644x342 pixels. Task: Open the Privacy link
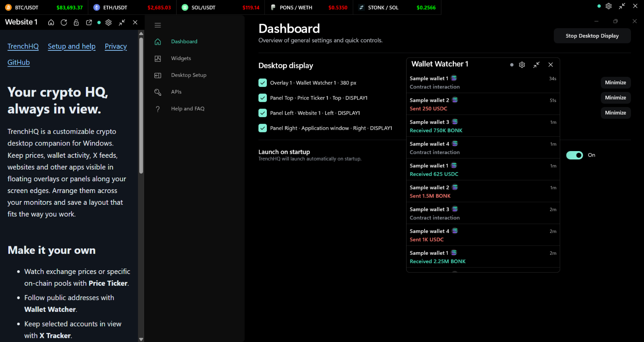click(x=116, y=46)
